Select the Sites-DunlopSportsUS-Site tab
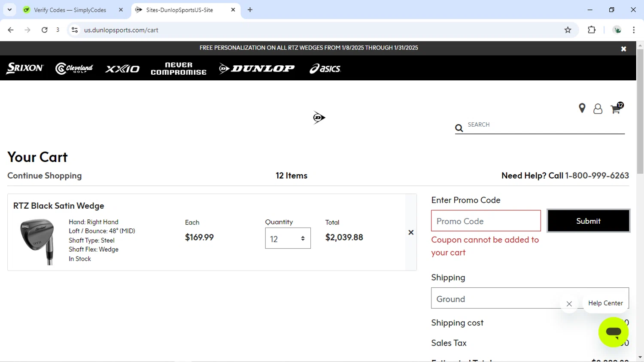The image size is (644, 362). 179,10
